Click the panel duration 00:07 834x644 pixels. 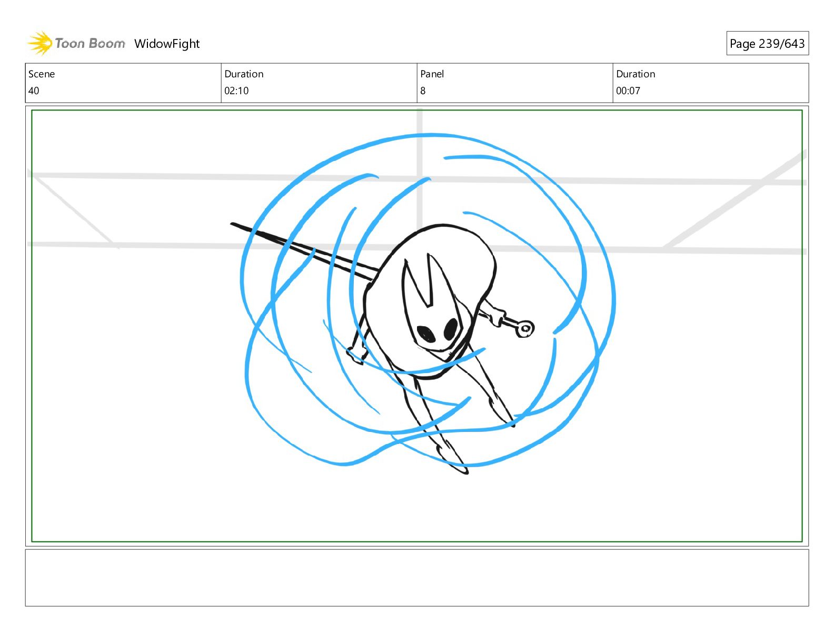pos(628,90)
